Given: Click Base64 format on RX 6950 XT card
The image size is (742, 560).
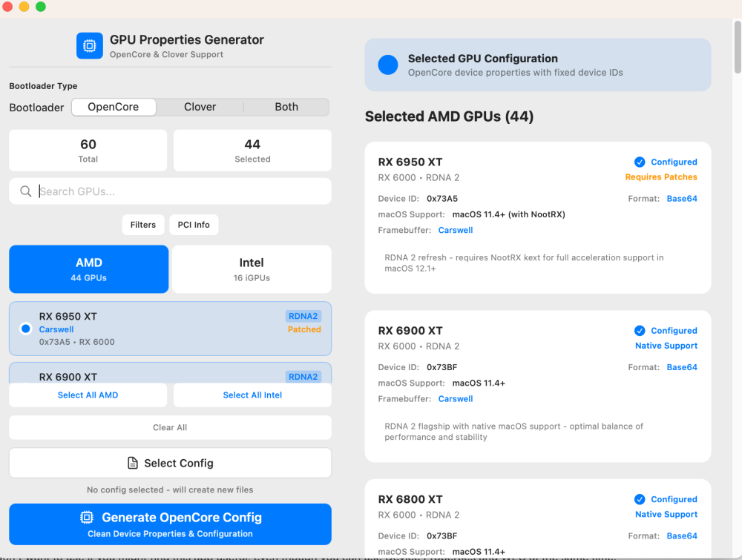Looking at the screenshot, I should tap(681, 199).
